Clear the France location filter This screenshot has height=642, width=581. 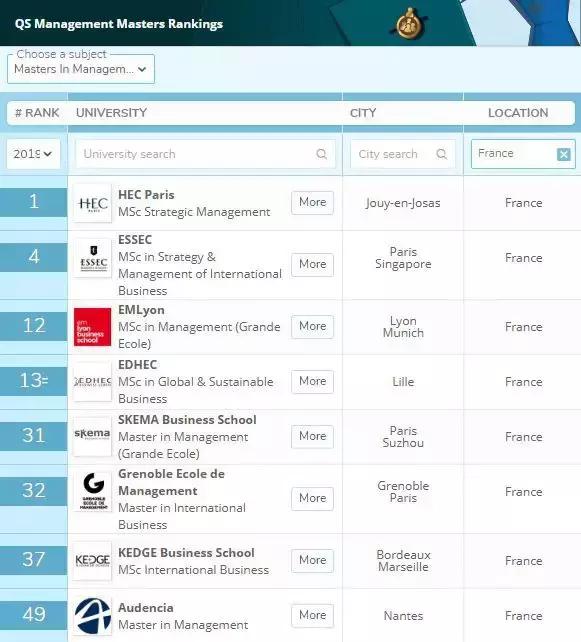(564, 154)
